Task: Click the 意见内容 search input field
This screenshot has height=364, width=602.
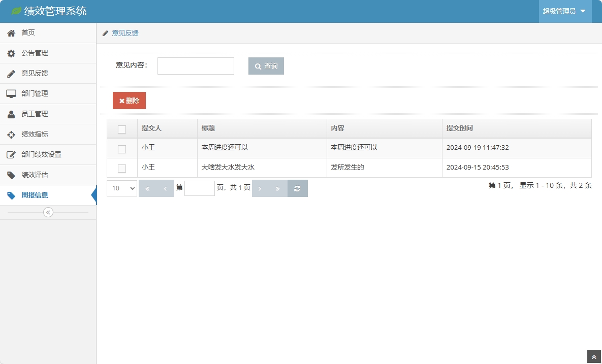Action: 196,66
